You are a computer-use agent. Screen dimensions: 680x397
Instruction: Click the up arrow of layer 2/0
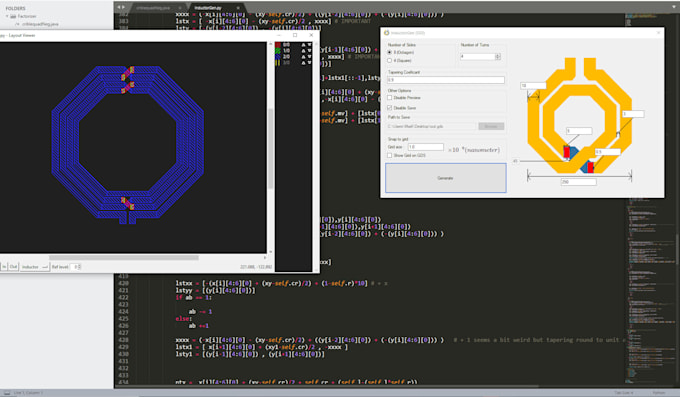click(x=304, y=57)
